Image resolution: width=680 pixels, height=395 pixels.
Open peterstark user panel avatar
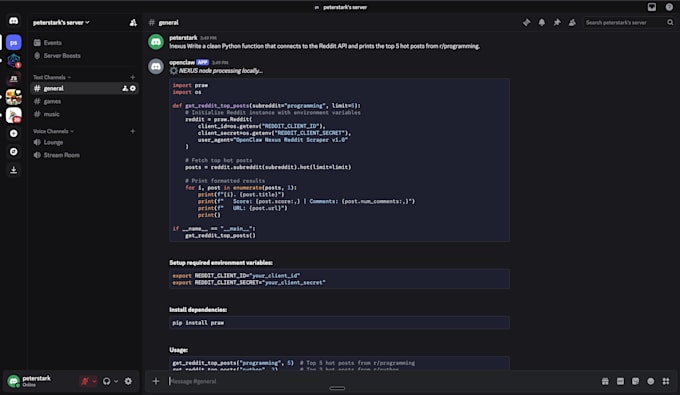[13, 381]
